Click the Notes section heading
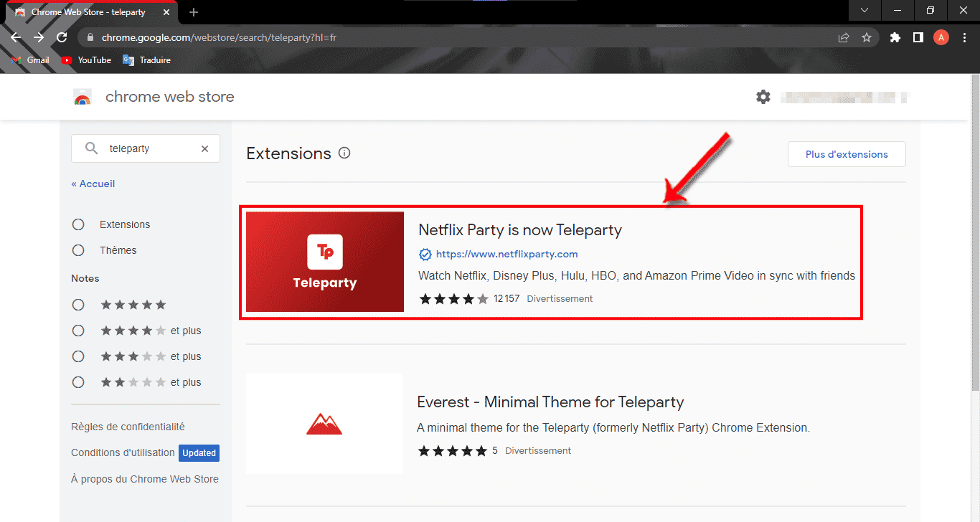980x522 pixels. (x=85, y=278)
